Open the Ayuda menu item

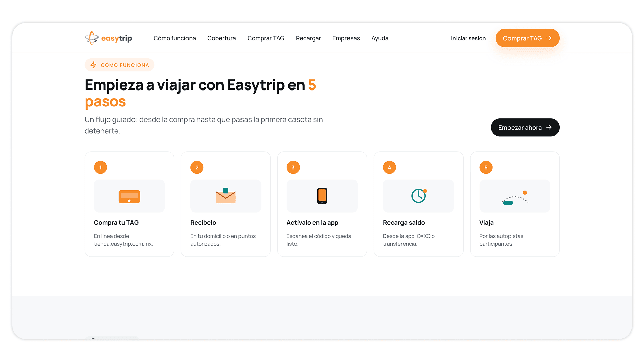click(x=380, y=38)
